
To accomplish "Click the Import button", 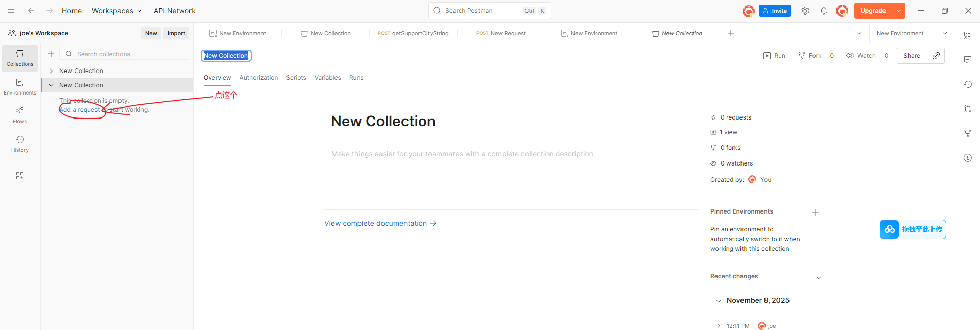I will point(176,33).
